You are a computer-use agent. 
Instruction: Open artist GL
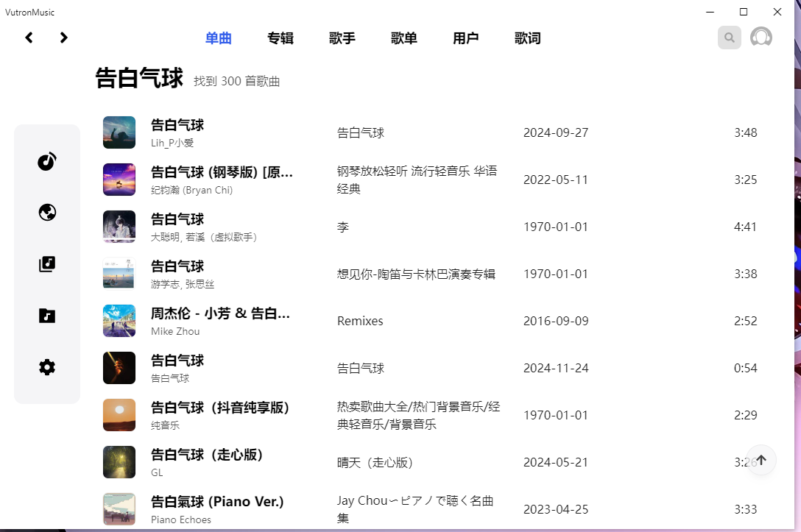pos(157,473)
